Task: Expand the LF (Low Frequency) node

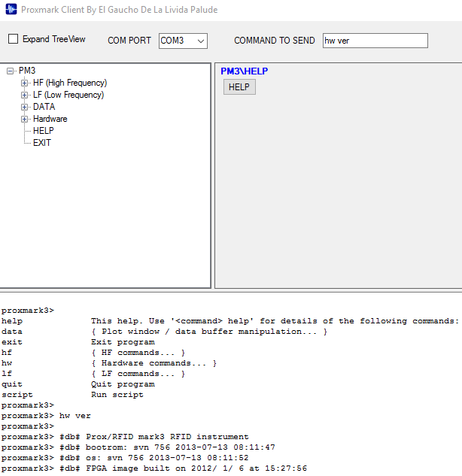Action: [24, 95]
